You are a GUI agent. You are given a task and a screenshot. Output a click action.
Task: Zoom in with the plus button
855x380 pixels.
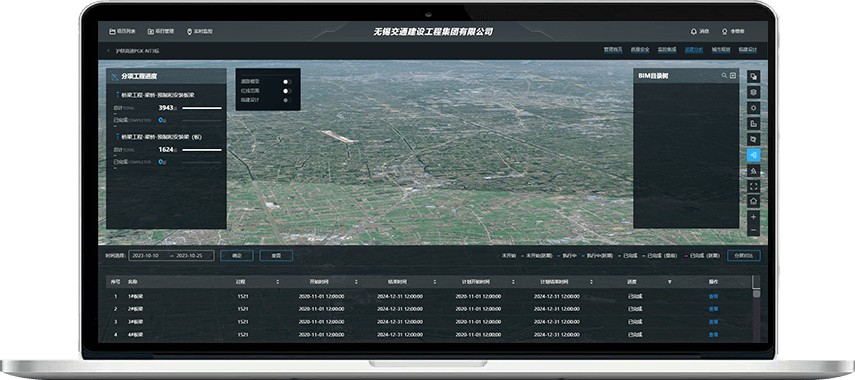click(754, 217)
